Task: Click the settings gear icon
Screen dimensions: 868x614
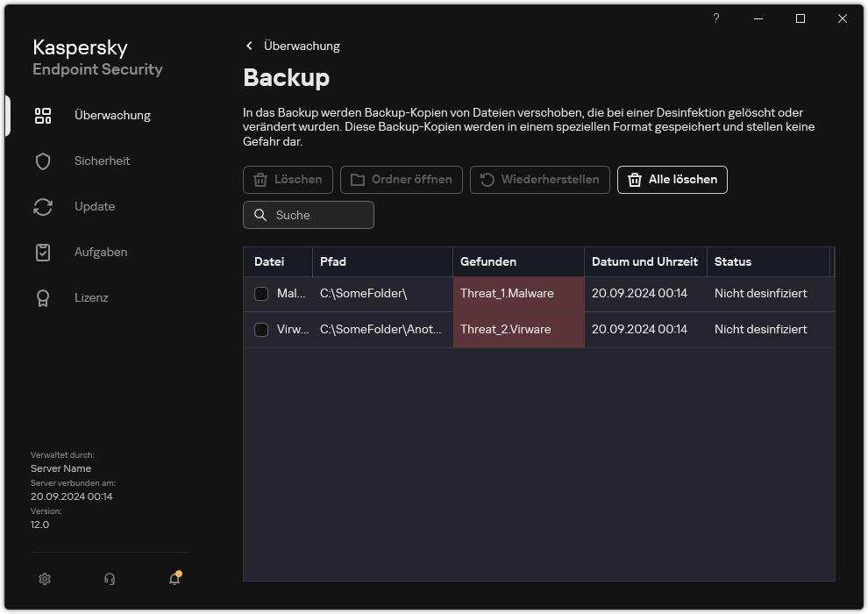Action: tap(45, 579)
